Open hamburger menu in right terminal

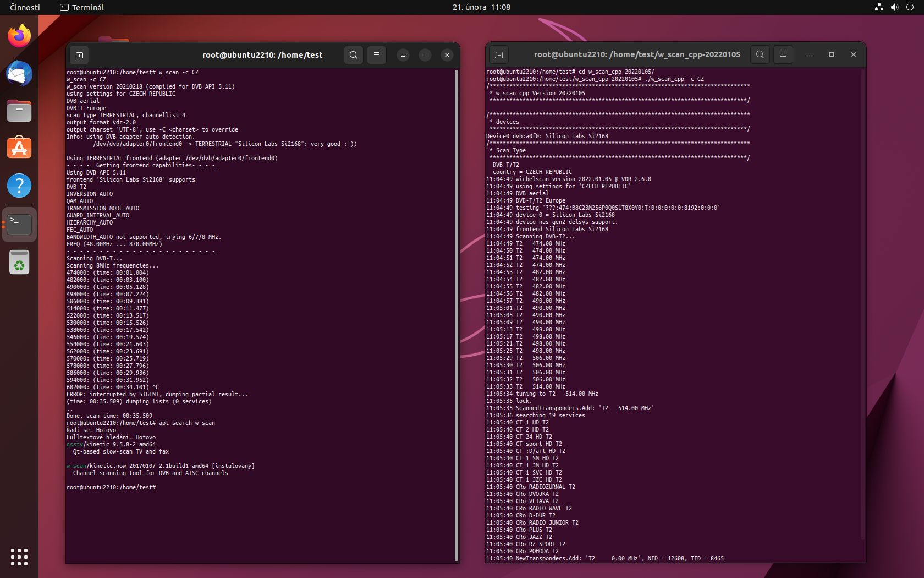click(x=783, y=54)
